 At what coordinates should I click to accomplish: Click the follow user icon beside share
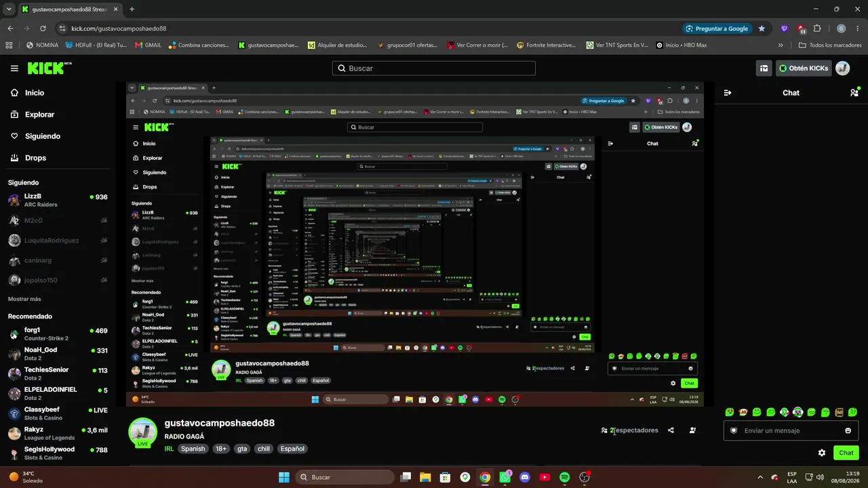(692, 430)
